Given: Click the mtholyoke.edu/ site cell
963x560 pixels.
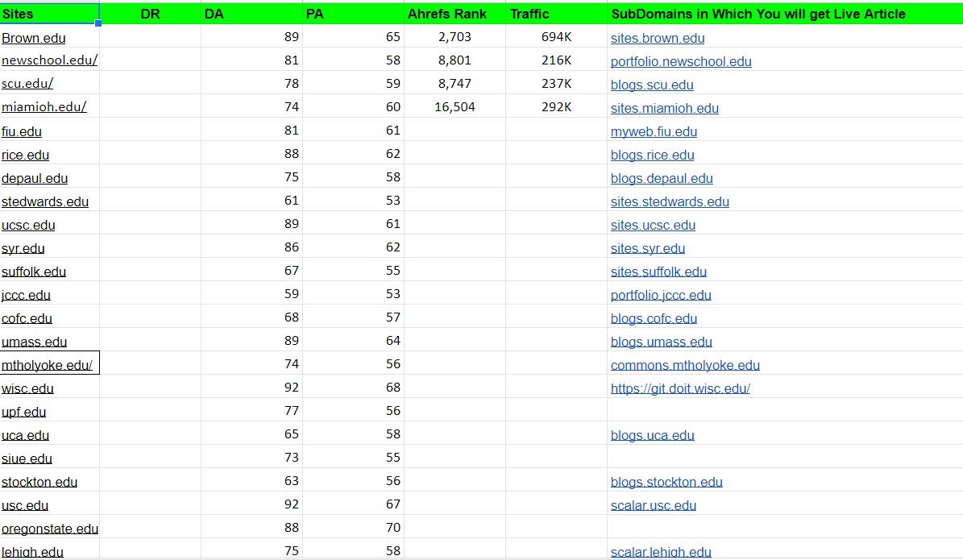Looking at the screenshot, I should click(49, 363).
